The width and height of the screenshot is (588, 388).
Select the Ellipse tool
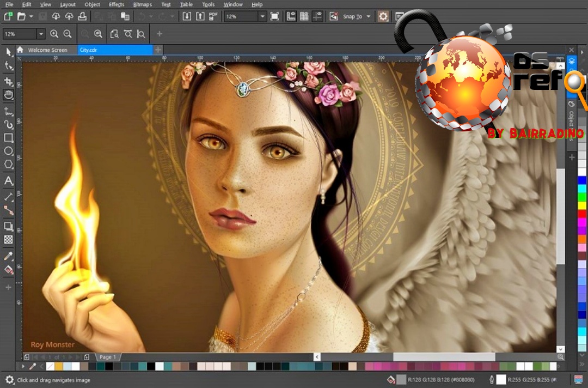pyautogui.click(x=8, y=151)
